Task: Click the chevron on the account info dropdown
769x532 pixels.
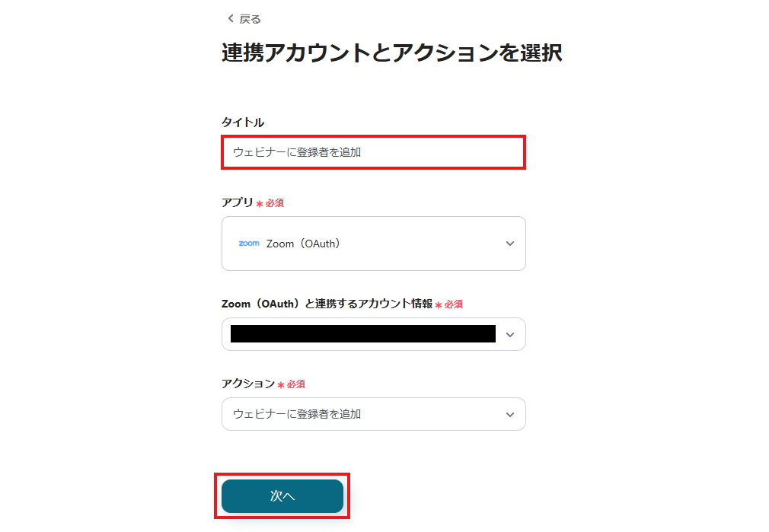Action: pyautogui.click(x=510, y=334)
